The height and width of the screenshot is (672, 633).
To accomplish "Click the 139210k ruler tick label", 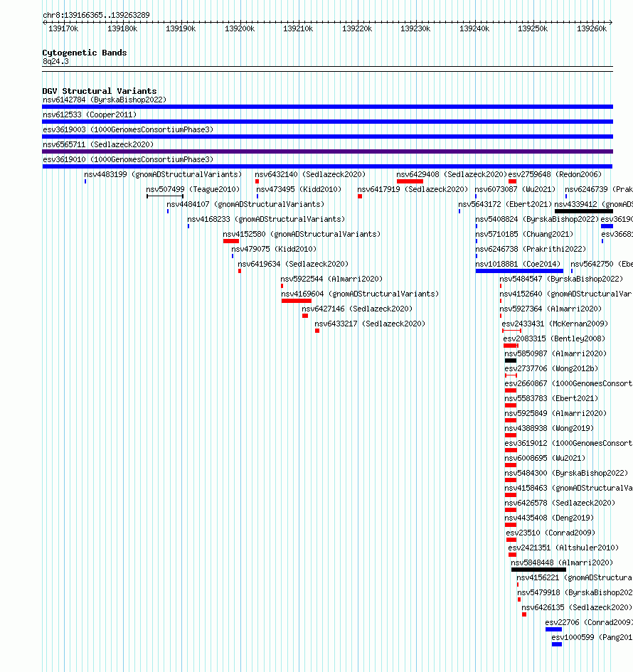I will (298, 28).
